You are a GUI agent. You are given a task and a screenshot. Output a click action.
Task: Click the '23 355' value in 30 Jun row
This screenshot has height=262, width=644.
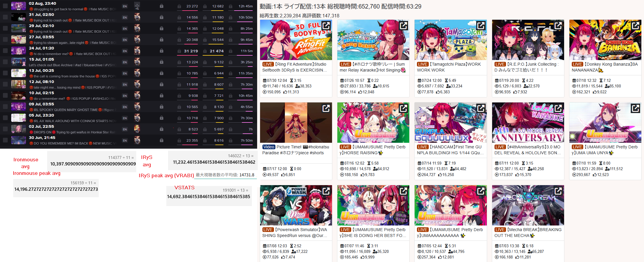192,140
